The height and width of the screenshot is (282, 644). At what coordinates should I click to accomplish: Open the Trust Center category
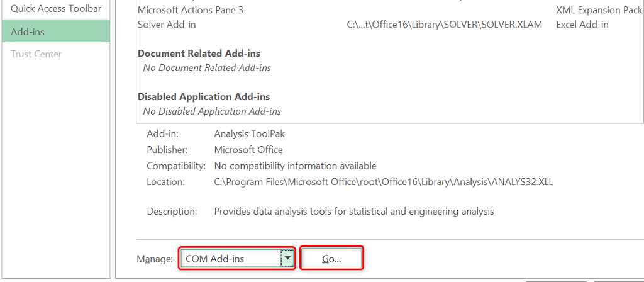36,54
